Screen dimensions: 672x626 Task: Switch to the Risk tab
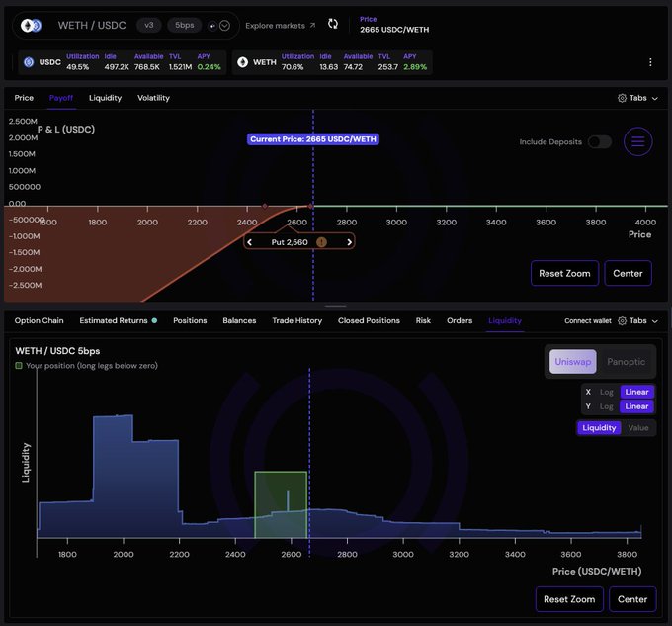423,320
